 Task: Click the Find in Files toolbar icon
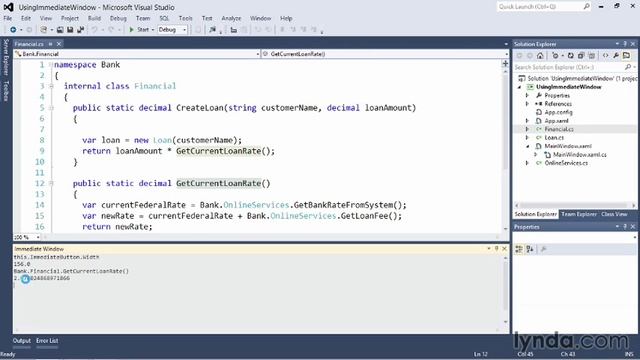click(213, 30)
